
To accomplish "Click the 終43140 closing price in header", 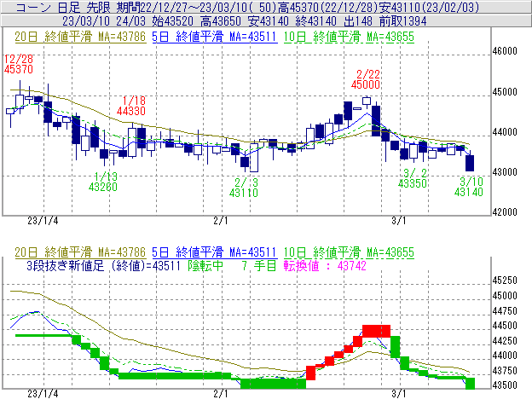I will coord(316,21).
